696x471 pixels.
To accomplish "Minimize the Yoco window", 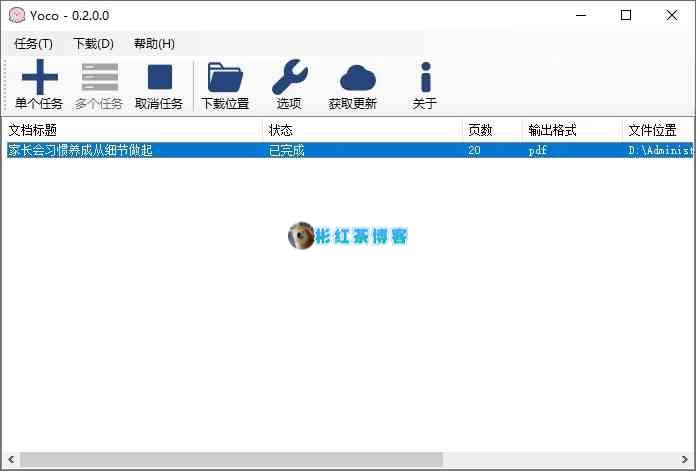I will click(x=581, y=16).
